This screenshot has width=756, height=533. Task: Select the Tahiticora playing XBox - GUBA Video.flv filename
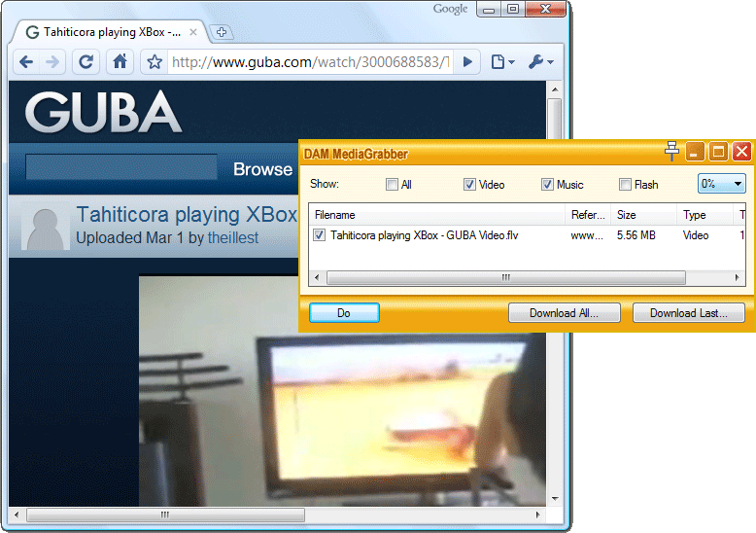coord(425,235)
